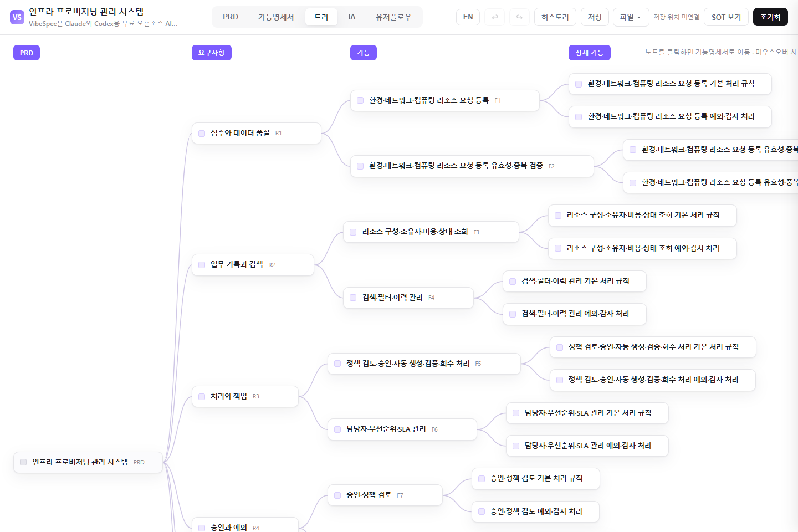Click the purple PRD column badge
The image size is (798, 532).
(27, 53)
